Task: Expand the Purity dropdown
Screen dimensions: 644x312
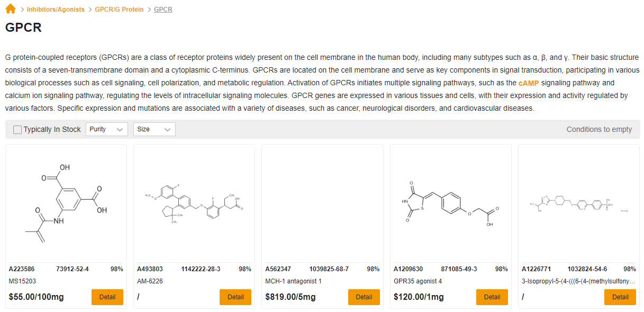Action: pos(107,129)
